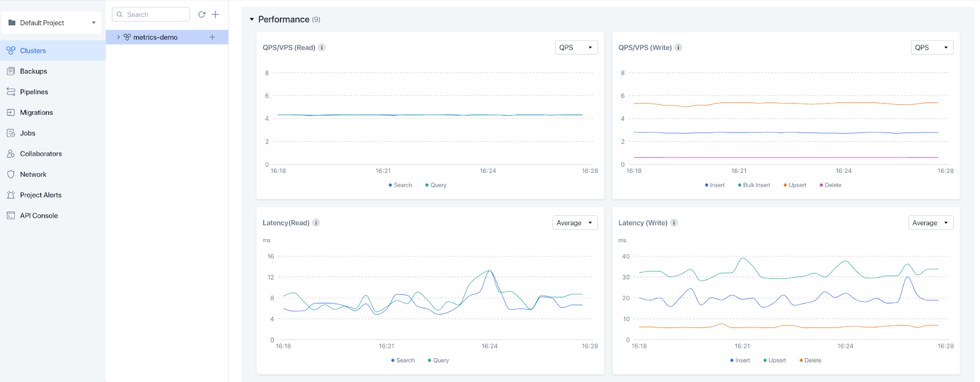Click info icon beside Latency (Write) title

(674, 223)
